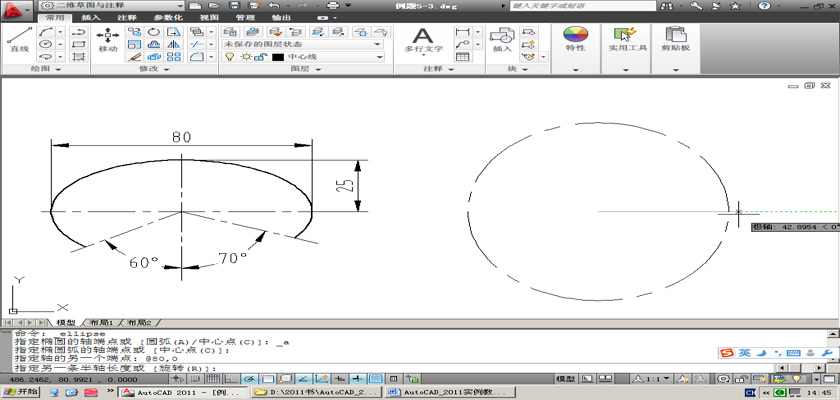This screenshot has height=400, width=840.
Task: Click the Insert block (插入) icon
Action: coord(502,39)
